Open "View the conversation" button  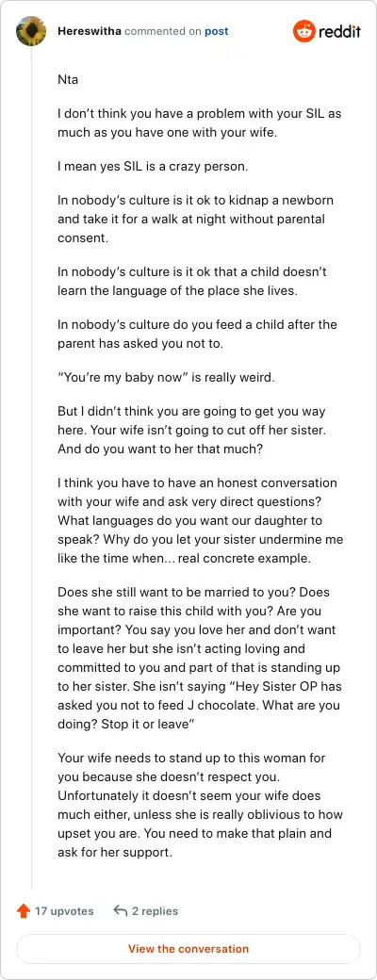(188, 949)
